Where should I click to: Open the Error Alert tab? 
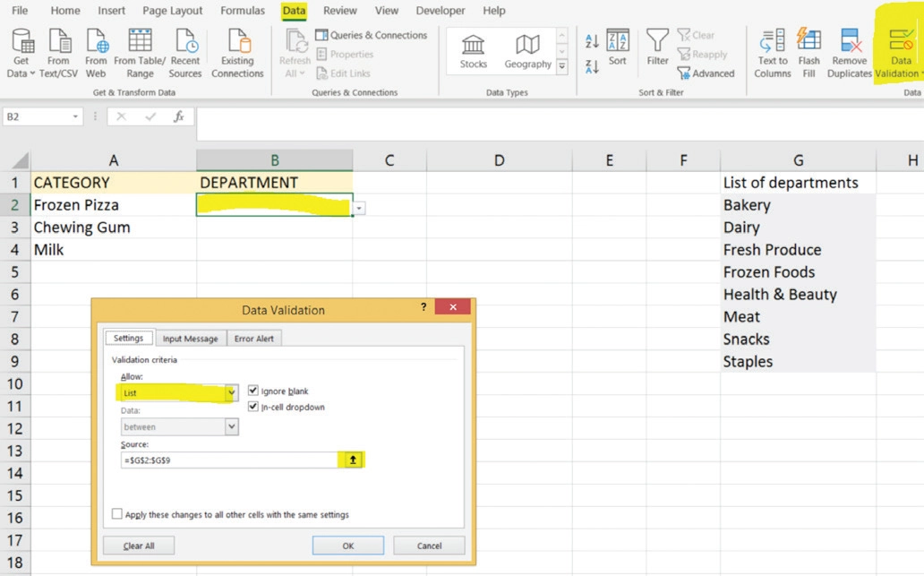coord(254,339)
